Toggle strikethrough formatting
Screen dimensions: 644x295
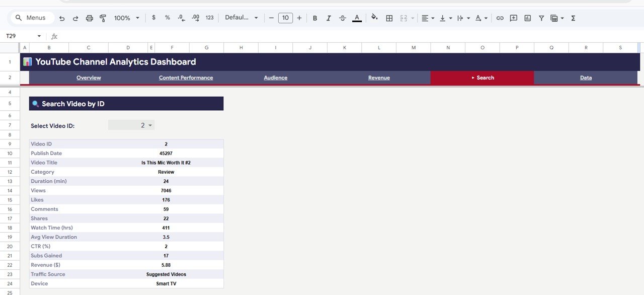(x=343, y=18)
